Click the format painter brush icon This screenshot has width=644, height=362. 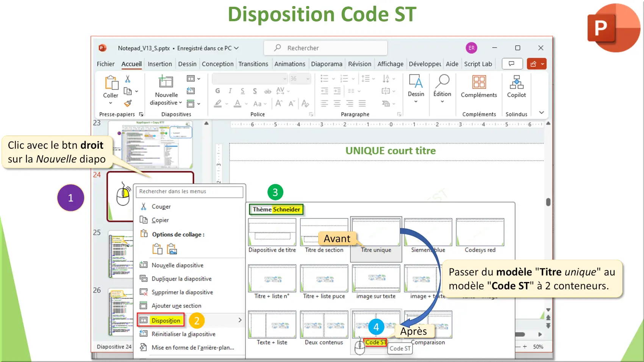coord(128,103)
